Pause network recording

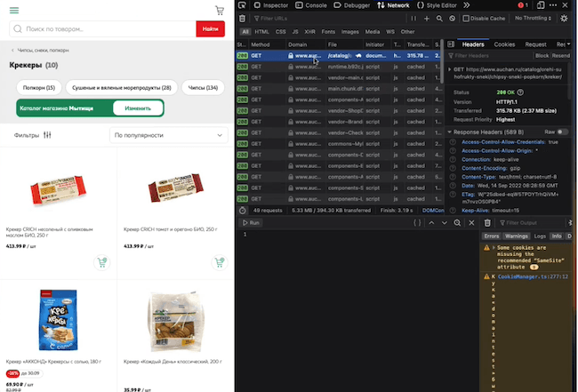point(413,19)
